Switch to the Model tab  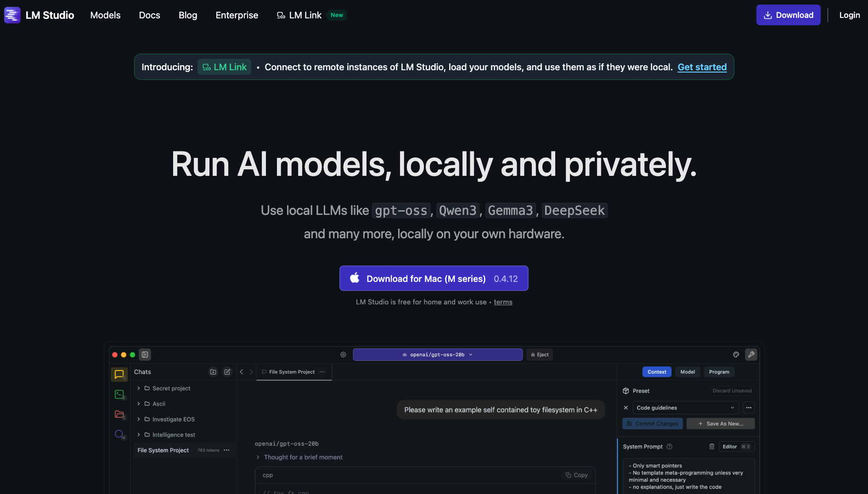pos(688,372)
